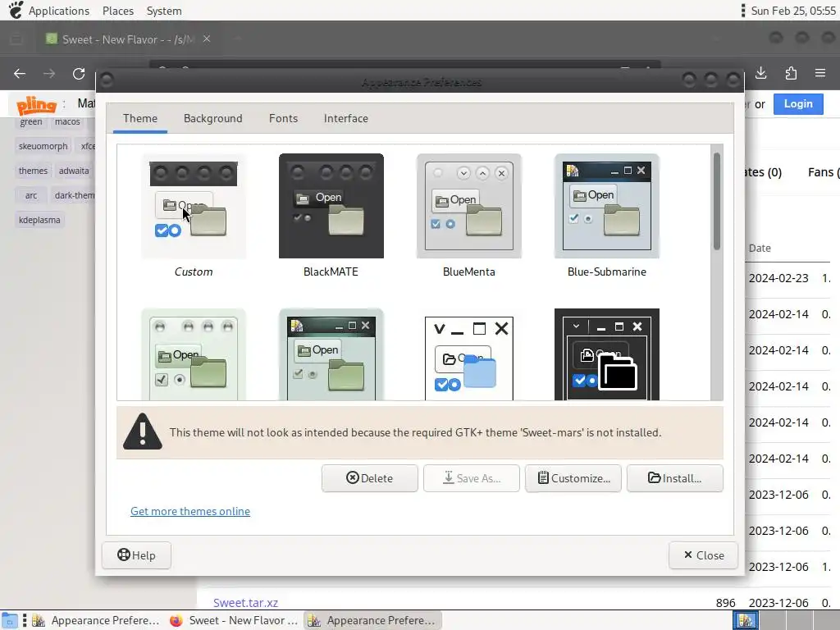Select the 'green' tag
840x630 pixels.
(31, 121)
